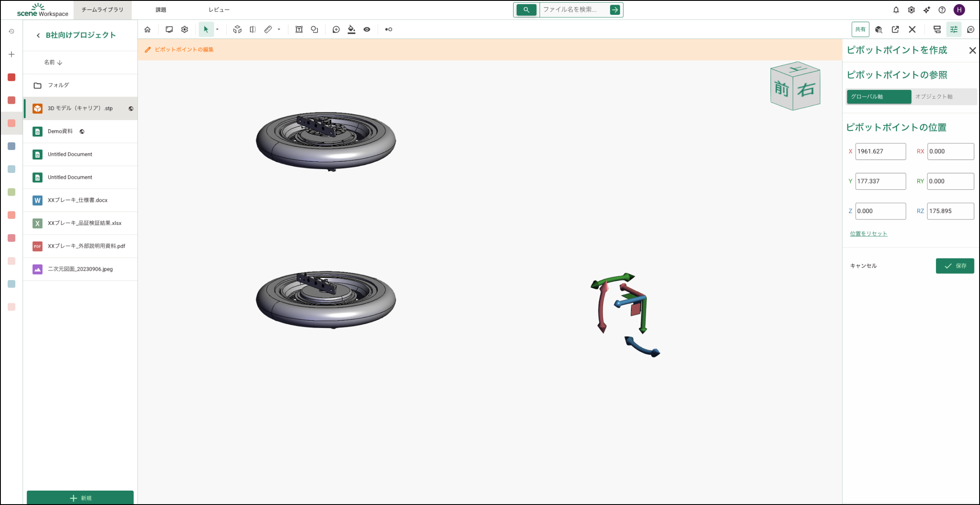The image size is (980, 505).
Task: Select the exploded view cube tool
Action: (x=237, y=29)
